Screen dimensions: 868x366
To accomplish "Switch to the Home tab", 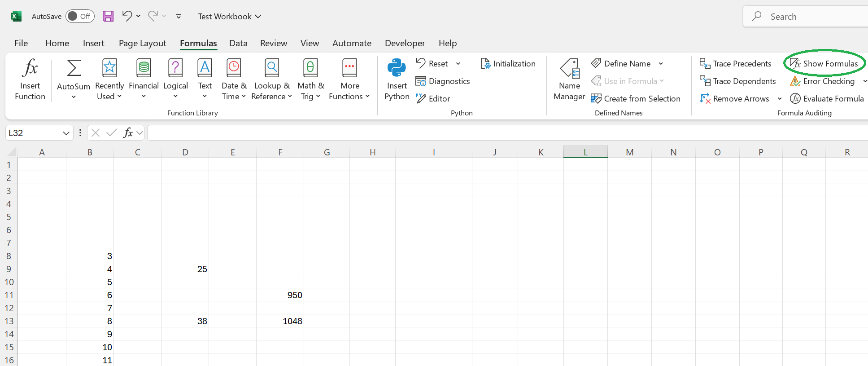I will (57, 43).
